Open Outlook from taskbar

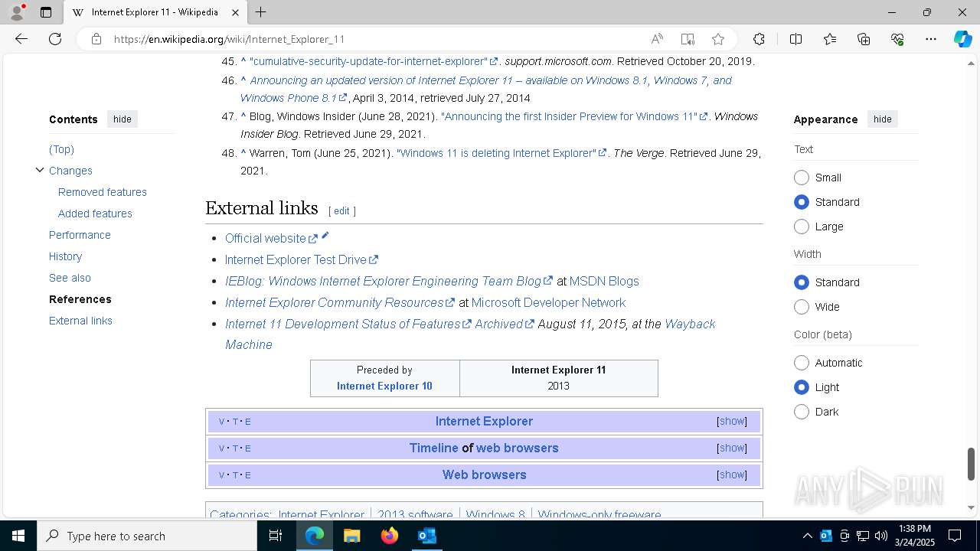(427, 536)
